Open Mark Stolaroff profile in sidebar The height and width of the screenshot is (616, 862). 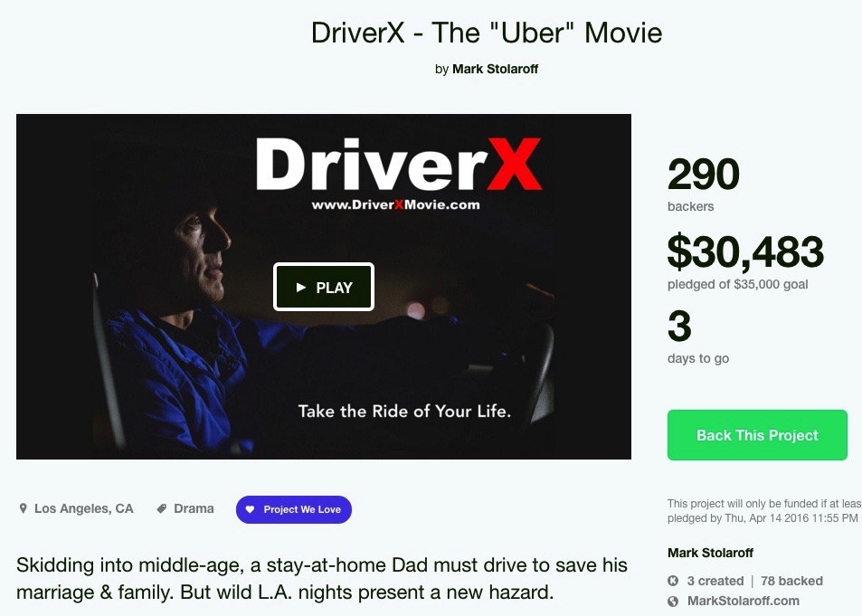710,553
